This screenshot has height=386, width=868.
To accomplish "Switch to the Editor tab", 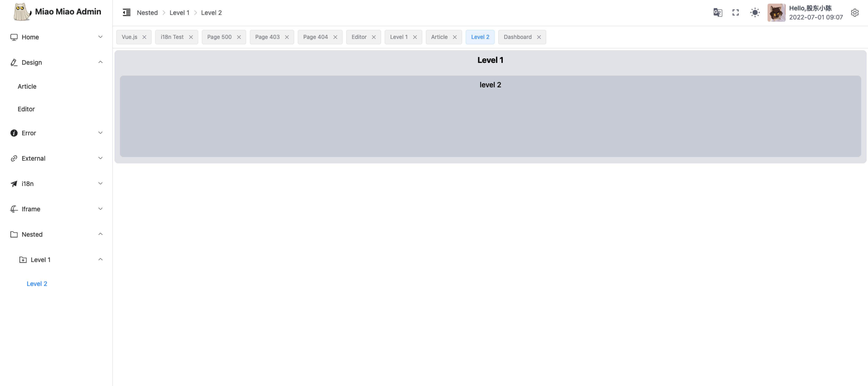I will pyautogui.click(x=359, y=37).
